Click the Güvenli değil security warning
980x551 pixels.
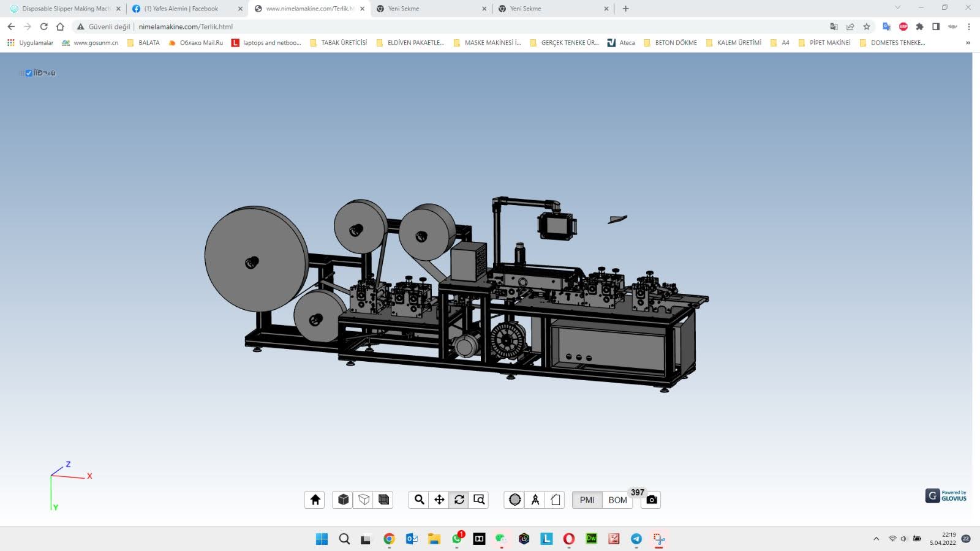pyautogui.click(x=103, y=26)
